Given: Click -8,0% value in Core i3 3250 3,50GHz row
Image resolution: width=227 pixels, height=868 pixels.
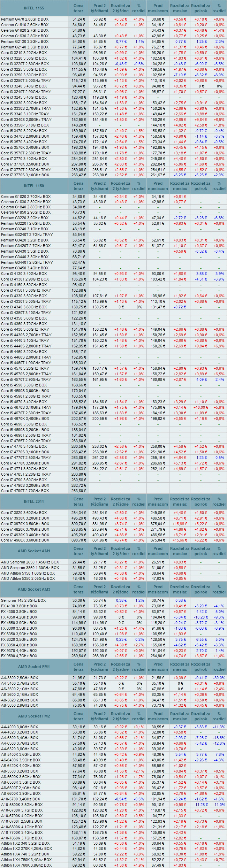Looking at the screenshot, I should (219, 75).
